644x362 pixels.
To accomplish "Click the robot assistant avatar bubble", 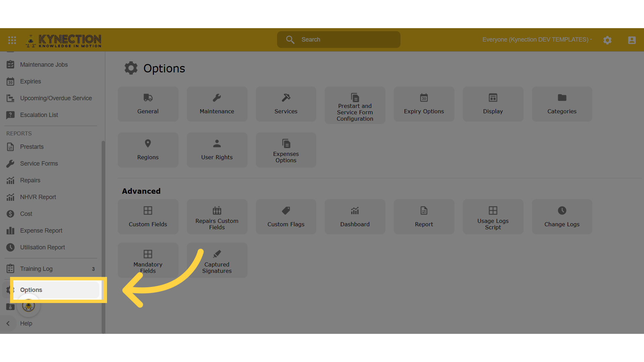I will coord(29,306).
